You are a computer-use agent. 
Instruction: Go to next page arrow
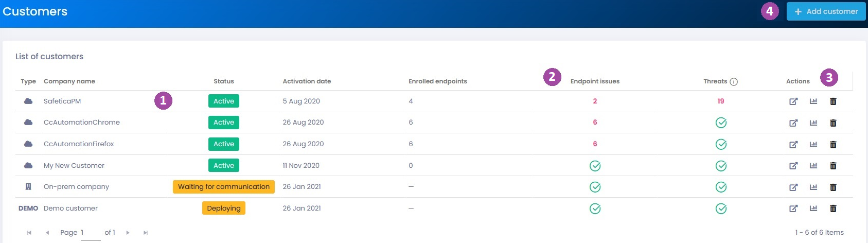click(x=128, y=233)
